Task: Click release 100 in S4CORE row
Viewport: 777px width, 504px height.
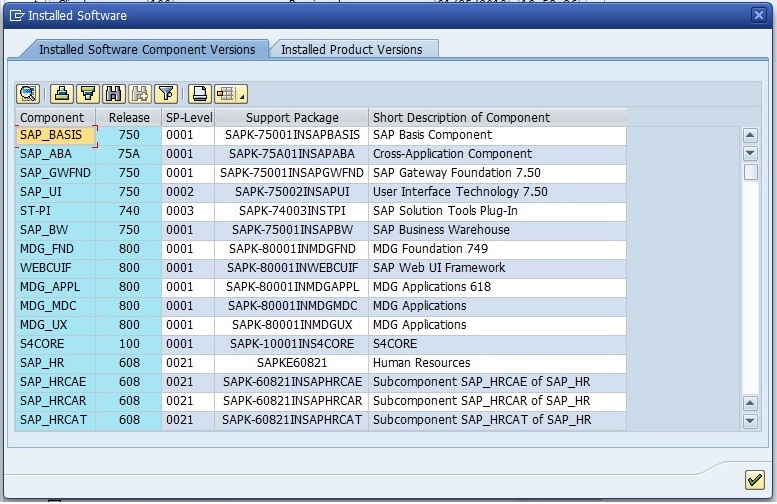Action: click(128, 344)
